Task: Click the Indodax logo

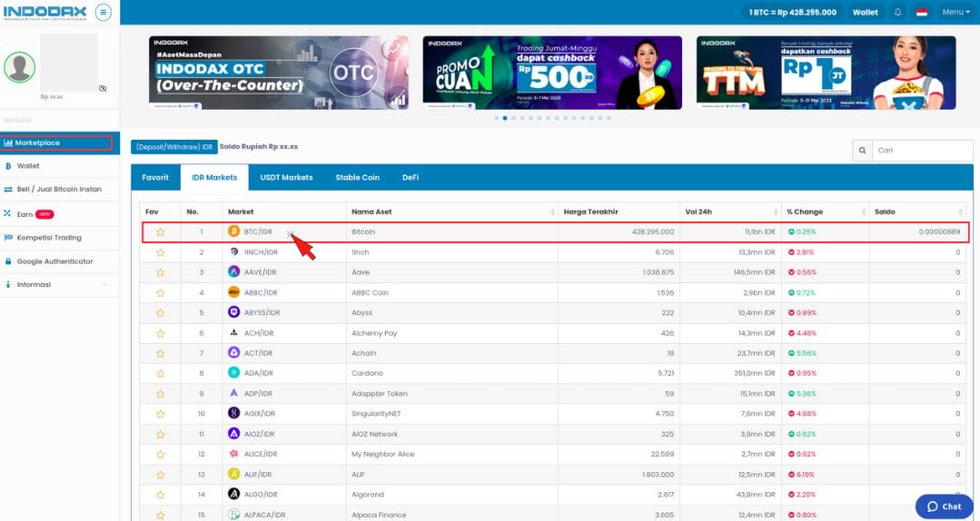Action: (x=45, y=12)
